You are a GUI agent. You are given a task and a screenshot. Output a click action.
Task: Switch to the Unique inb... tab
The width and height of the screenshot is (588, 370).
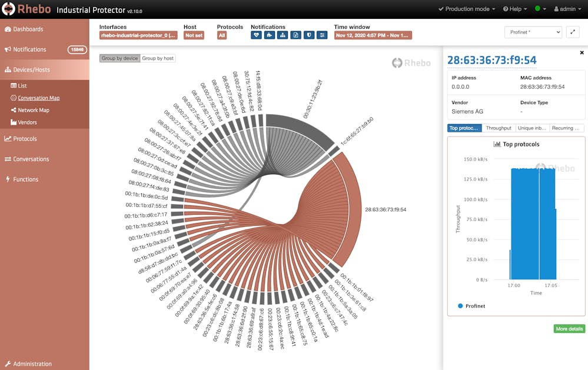[x=532, y=128]
